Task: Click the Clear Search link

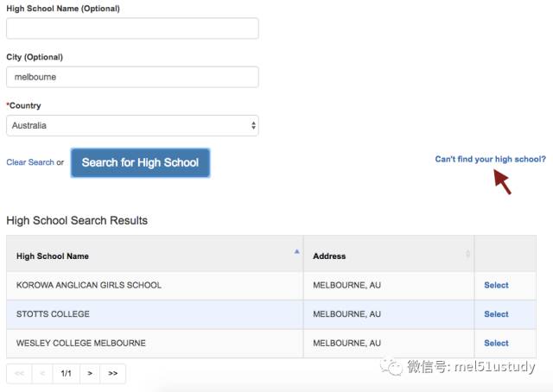Action: point(30,162)
